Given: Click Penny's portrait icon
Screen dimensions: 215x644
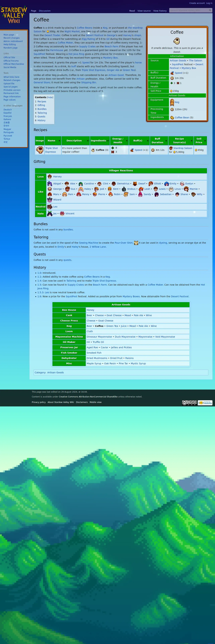Looking at the screenshot, I should tap(79, 194).
